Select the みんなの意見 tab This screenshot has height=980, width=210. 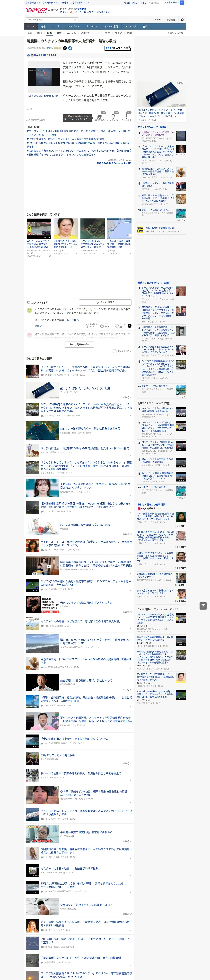pyautogui.click(x=111, y=27)
